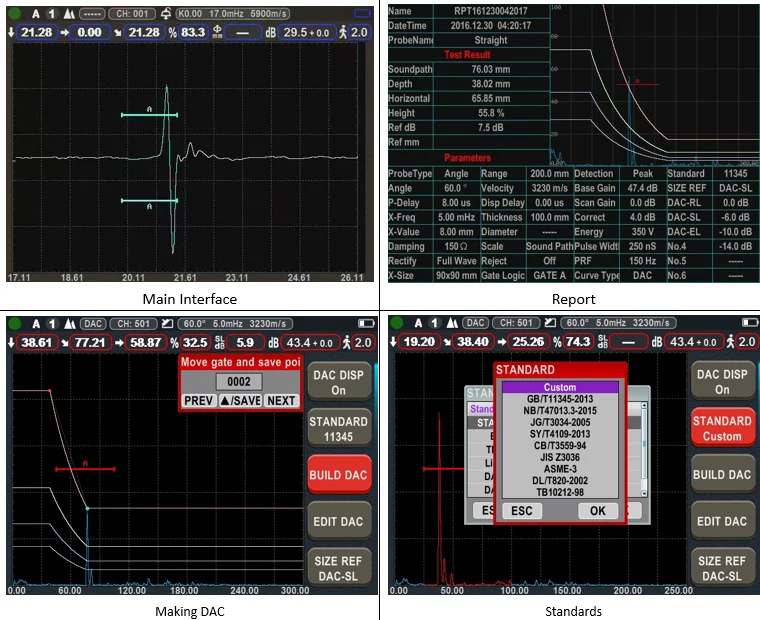The image size is (760, 620).
Task: Click the dB gain icon in Main Interface
Action: coord(271,33)
